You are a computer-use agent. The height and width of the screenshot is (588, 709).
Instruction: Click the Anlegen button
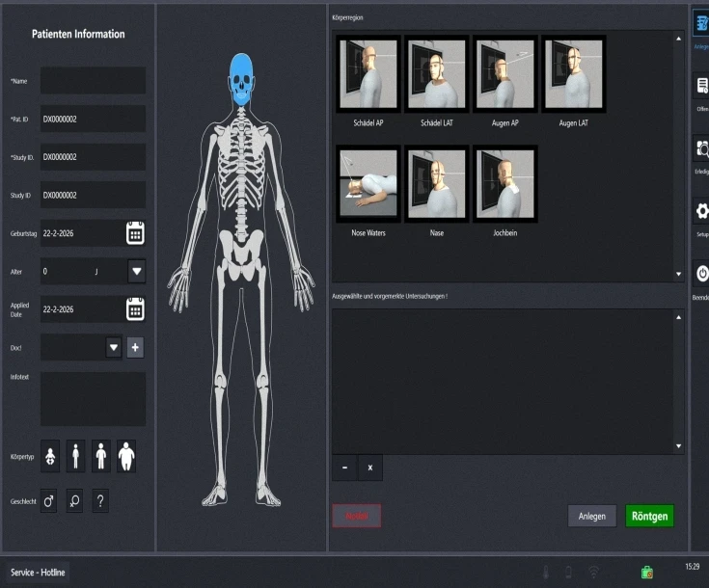[x=592, y=516]
